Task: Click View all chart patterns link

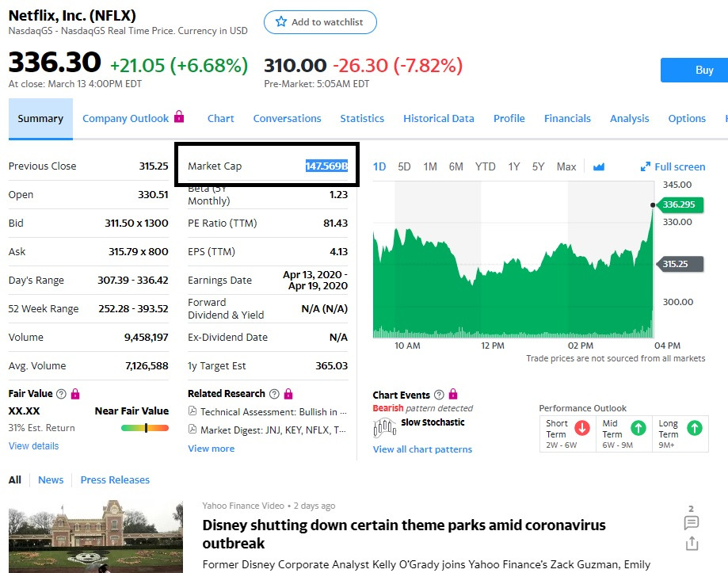Action: click(x=422, y=449)
